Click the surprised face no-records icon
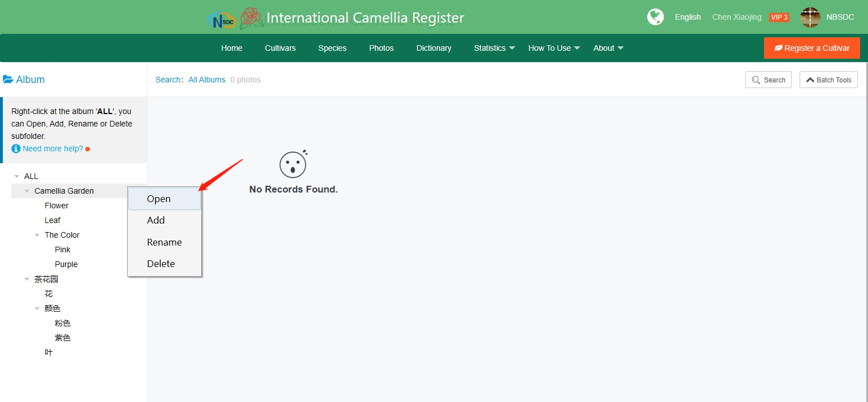Image resolution: width=868 pixels, height=402 pixels. 293,164
